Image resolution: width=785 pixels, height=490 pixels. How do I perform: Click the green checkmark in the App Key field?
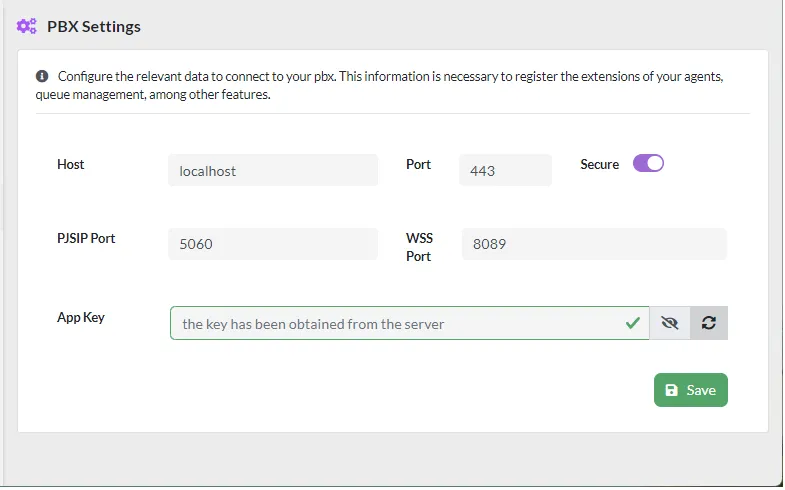coord(633,323)
